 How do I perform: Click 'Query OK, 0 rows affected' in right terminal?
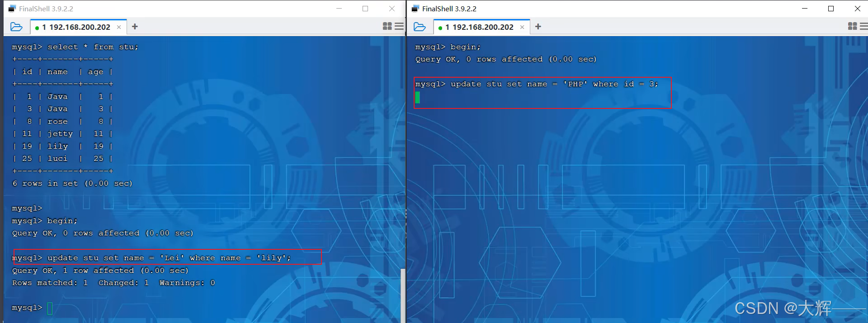point(506,59)
